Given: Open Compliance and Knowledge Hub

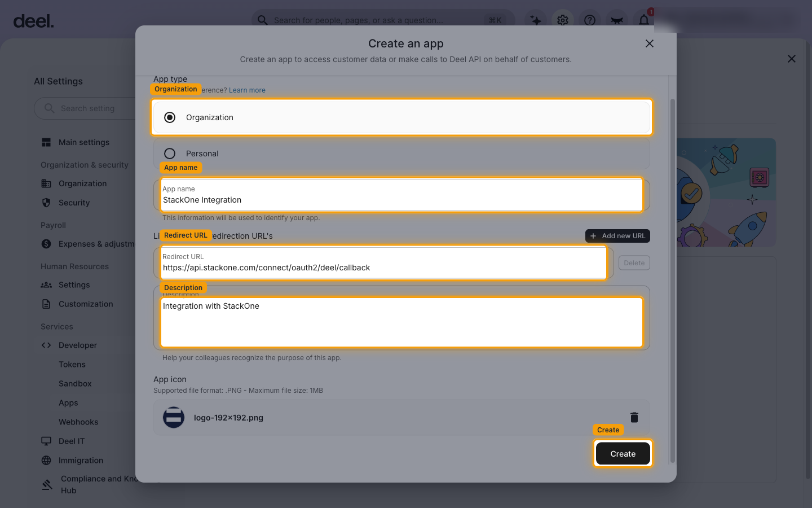Looking at the screenshot, I should (99, 484).
